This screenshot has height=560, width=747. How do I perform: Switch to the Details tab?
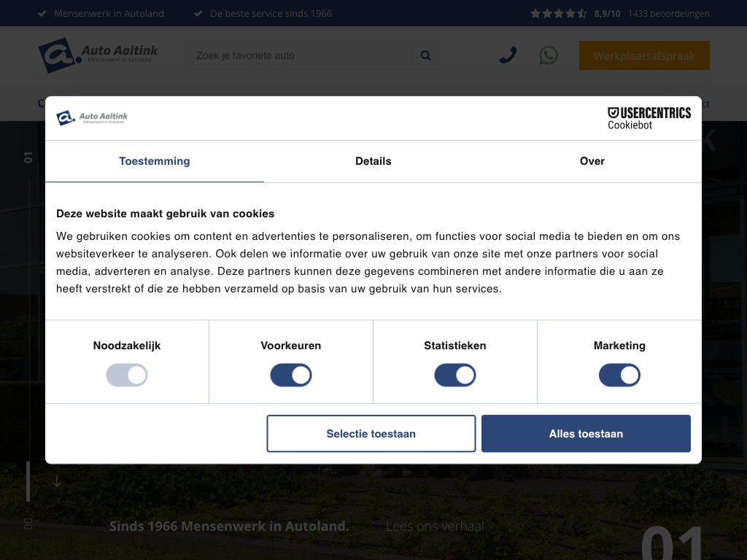click(x=373, y=161)
